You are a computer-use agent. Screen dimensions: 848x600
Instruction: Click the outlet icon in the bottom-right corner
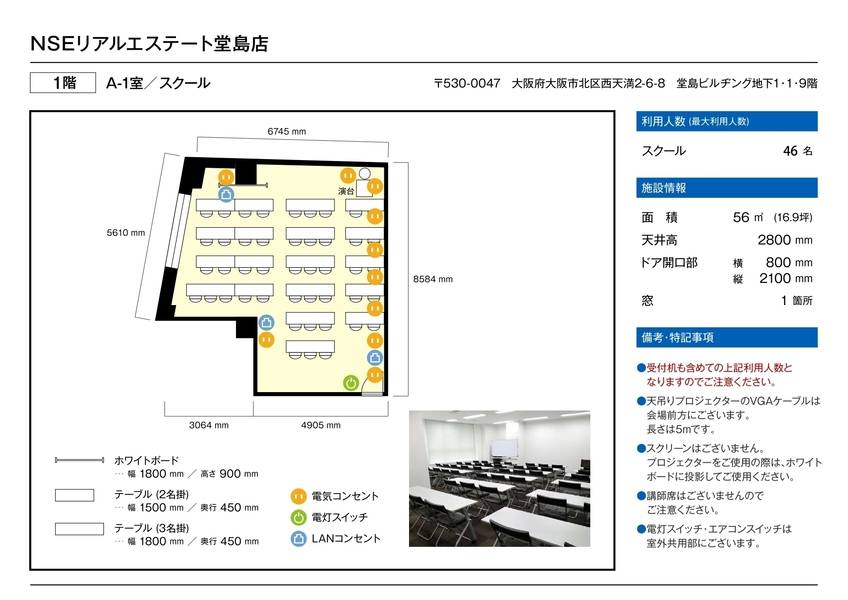point(375,376)
